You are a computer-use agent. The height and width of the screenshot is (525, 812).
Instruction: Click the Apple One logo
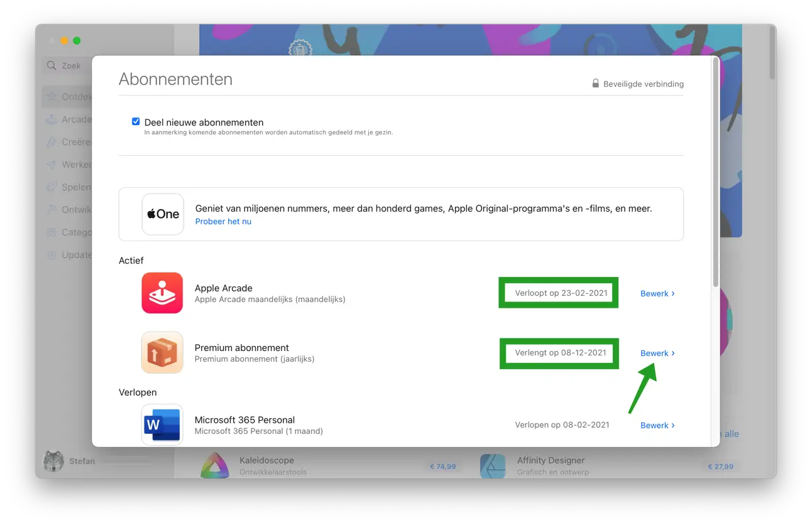pyautogui.click(x=163, y=214)
